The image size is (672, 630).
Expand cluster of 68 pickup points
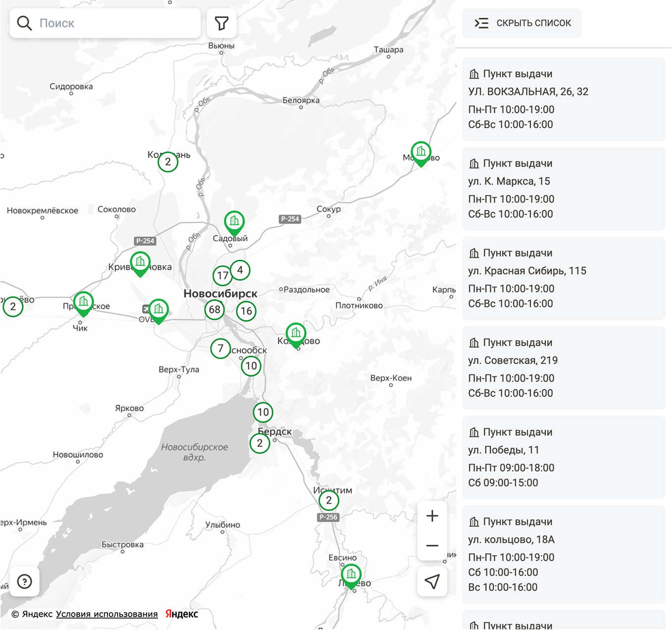215,310
